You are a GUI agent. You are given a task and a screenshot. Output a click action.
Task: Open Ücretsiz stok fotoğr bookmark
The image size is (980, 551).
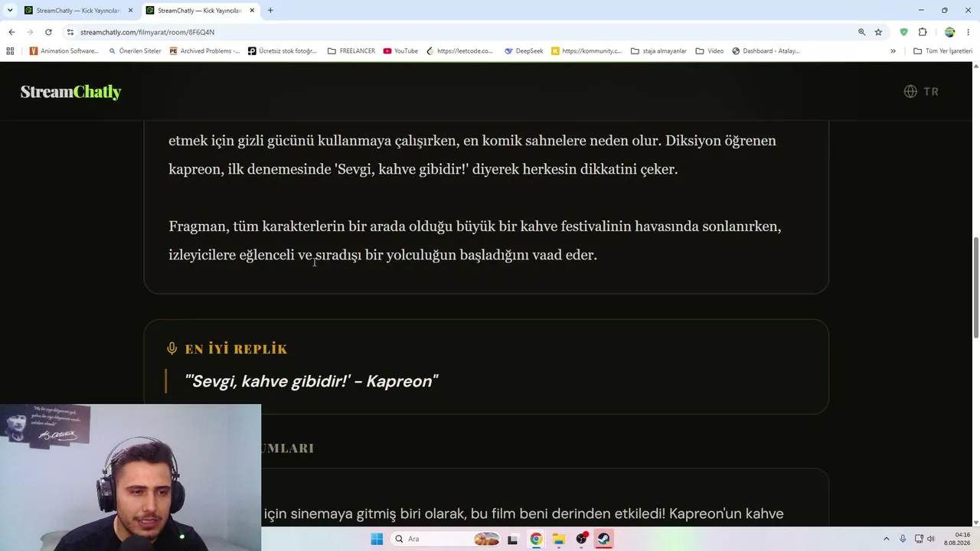[283, 51]
